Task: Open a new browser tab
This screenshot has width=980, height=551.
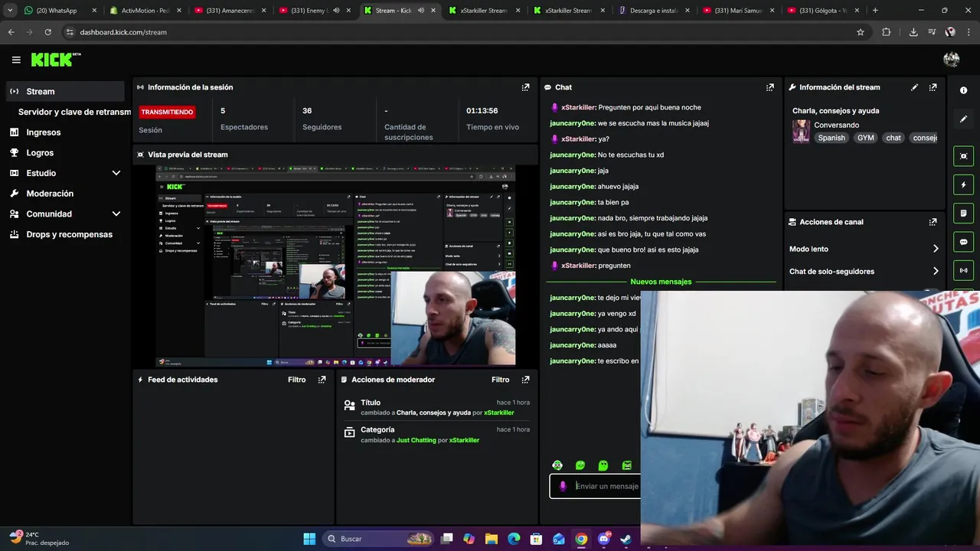Action: pyautogui.click(x=875, y=11)
